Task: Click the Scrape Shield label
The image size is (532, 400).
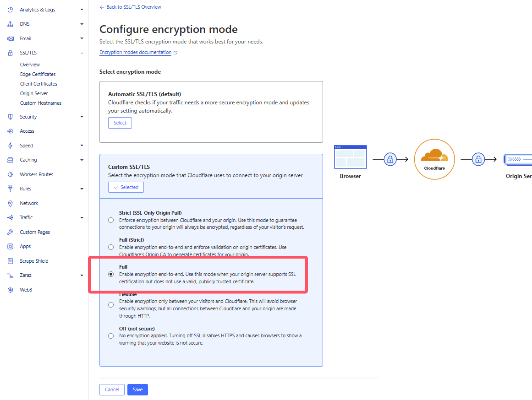Action: (x=34, y=261)
